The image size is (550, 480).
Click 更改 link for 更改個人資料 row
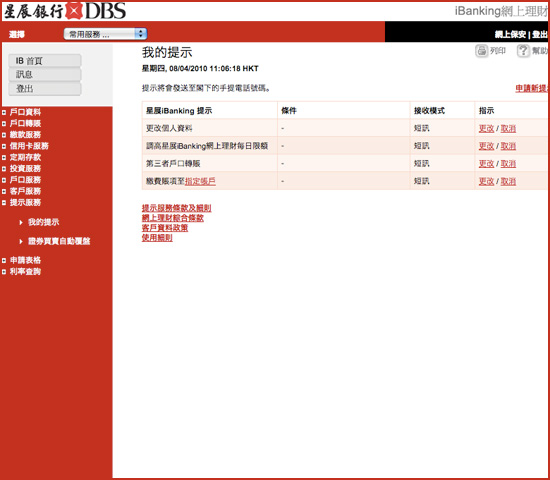tap(486, 128)
